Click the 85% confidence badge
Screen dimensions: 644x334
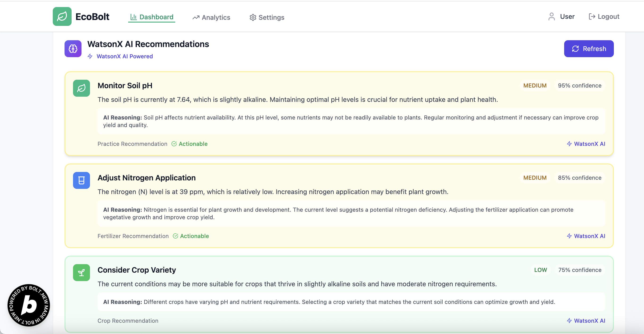[x=579, y=178]
